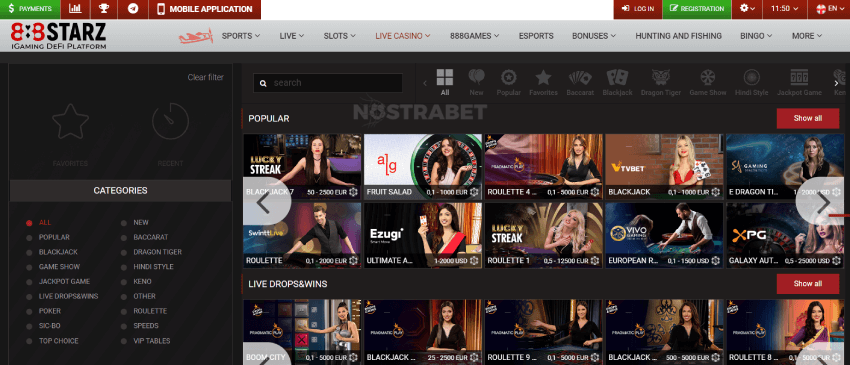The width and height of the screenshot is (850, 365).
Task: Expand the LIVE CASINO dropdown menu
Action: pos(403,36)
